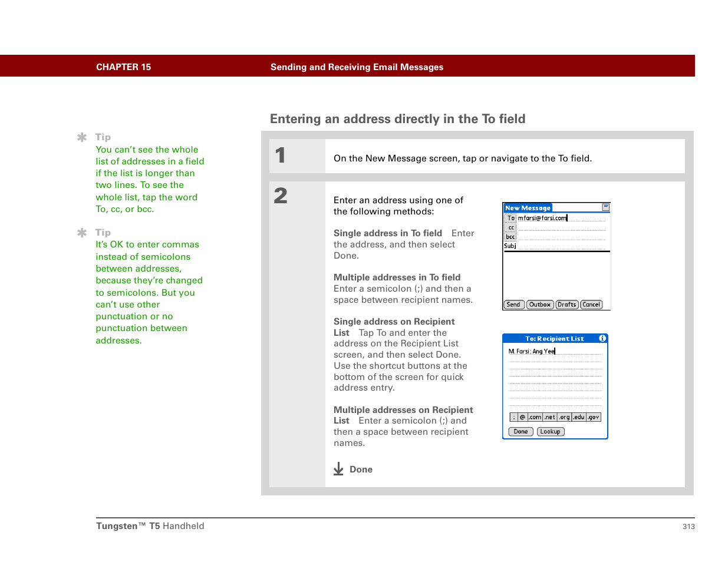Click footer text 'Tungsten T5 Handheld'
728x562 pixels.
click(x=150, y=526)
